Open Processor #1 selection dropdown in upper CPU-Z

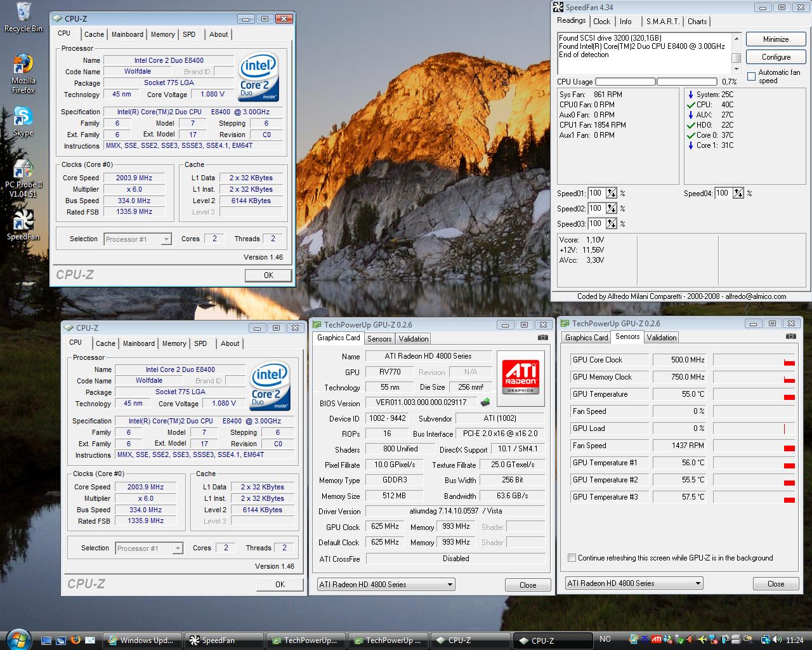(x=138, y=239)
